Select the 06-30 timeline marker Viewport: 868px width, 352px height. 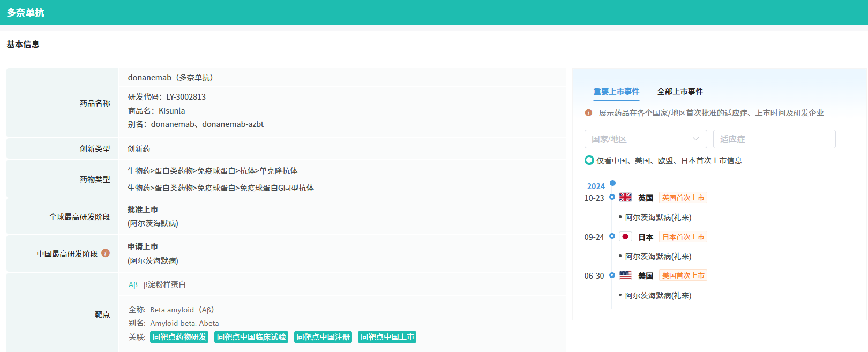(612, 275)
